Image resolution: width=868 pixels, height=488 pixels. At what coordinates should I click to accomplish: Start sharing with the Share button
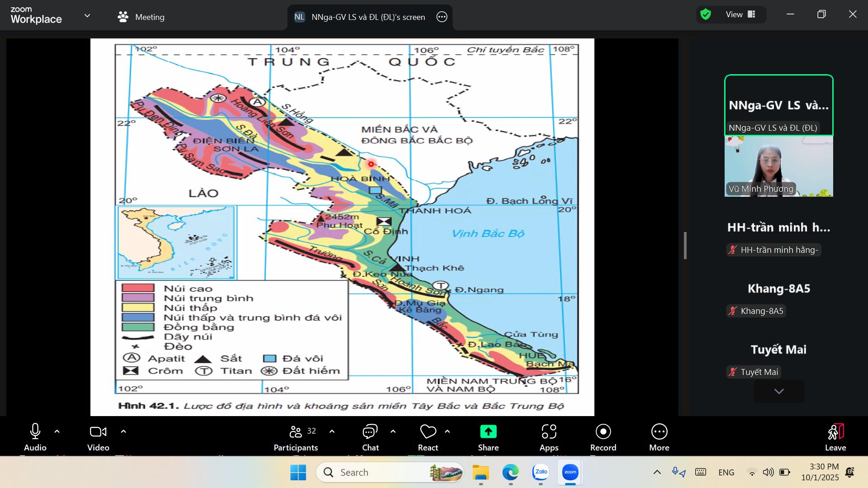[x=488, y=437]
